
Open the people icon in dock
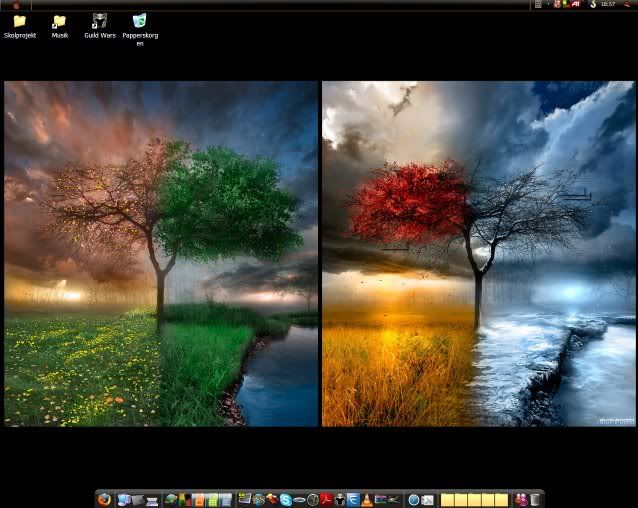521,499
